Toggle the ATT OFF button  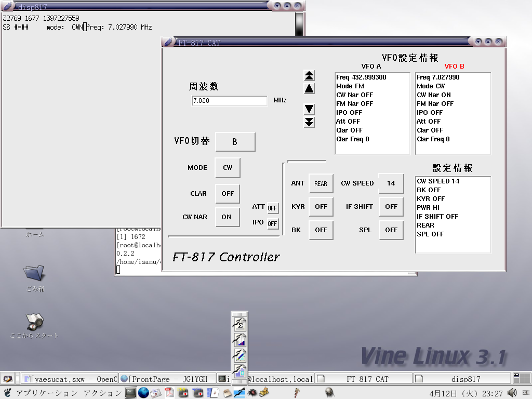coord(272,208)
